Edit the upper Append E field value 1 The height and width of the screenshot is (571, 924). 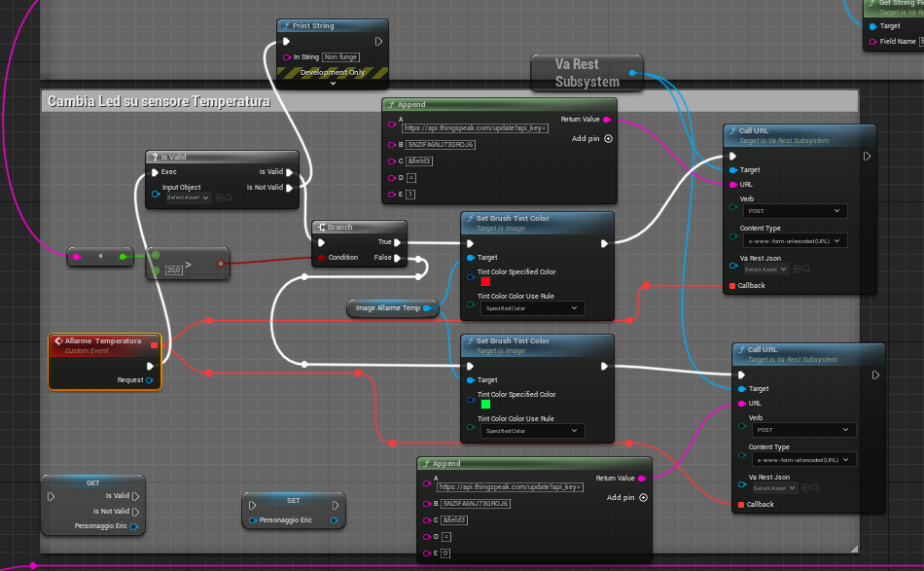410,194
